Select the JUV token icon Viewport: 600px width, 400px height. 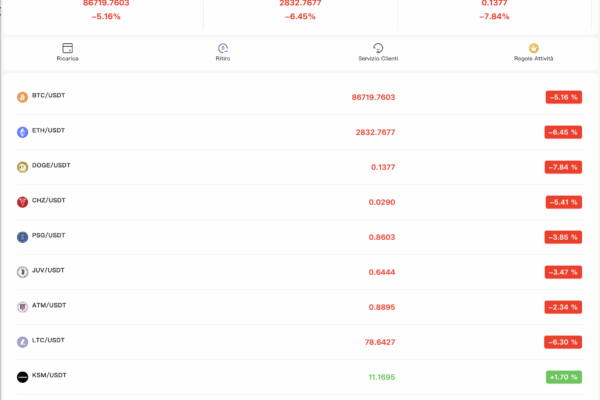tap(23, 272)
